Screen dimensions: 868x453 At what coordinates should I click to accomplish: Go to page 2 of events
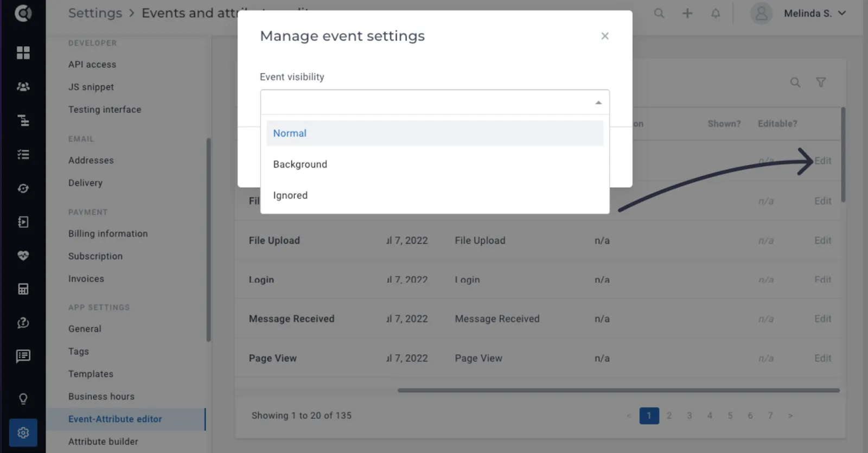tap(669, 416)
